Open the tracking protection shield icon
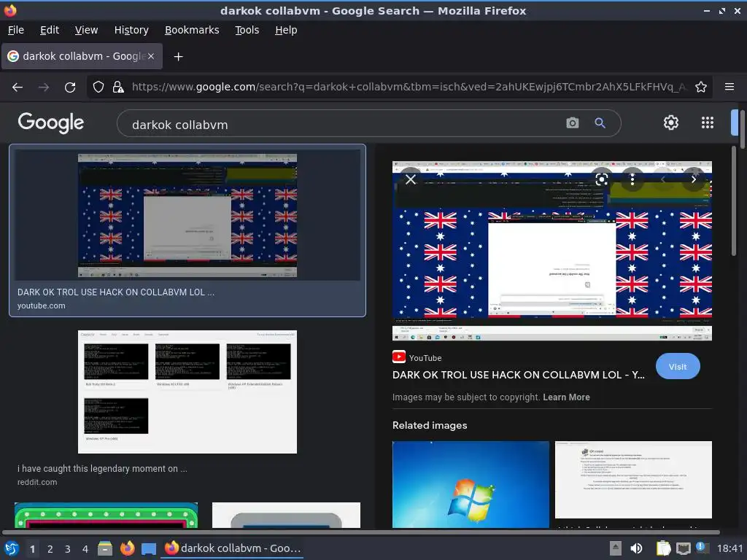The width and height of the screenshot is (747, 560). pos(98,87)
